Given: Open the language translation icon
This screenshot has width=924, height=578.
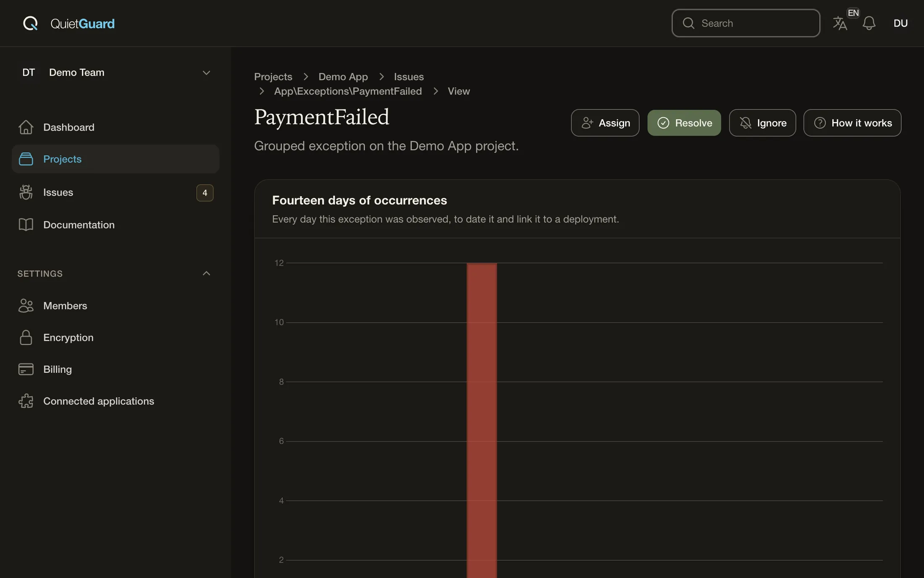Looking at the screenshot, I should pos(840,23).
